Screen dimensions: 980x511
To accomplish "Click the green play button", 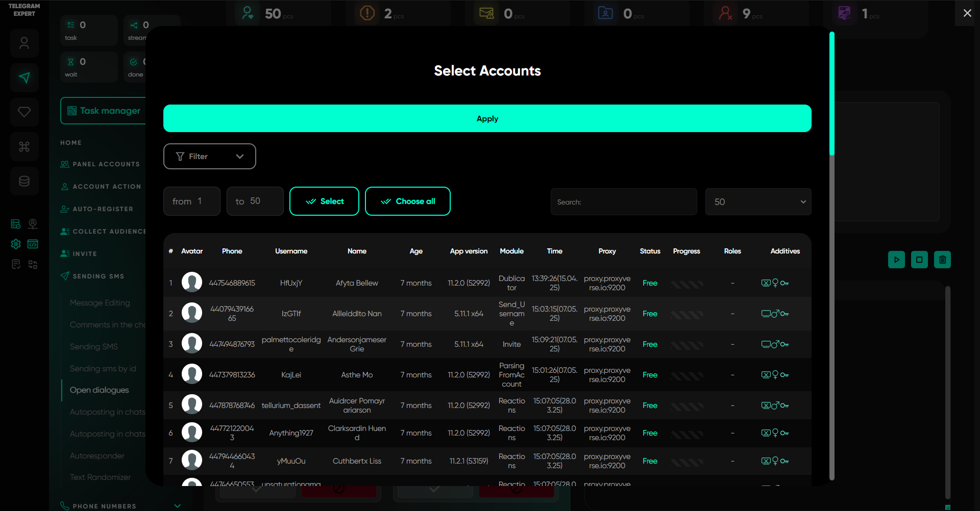I will click(x=896, y=260).
